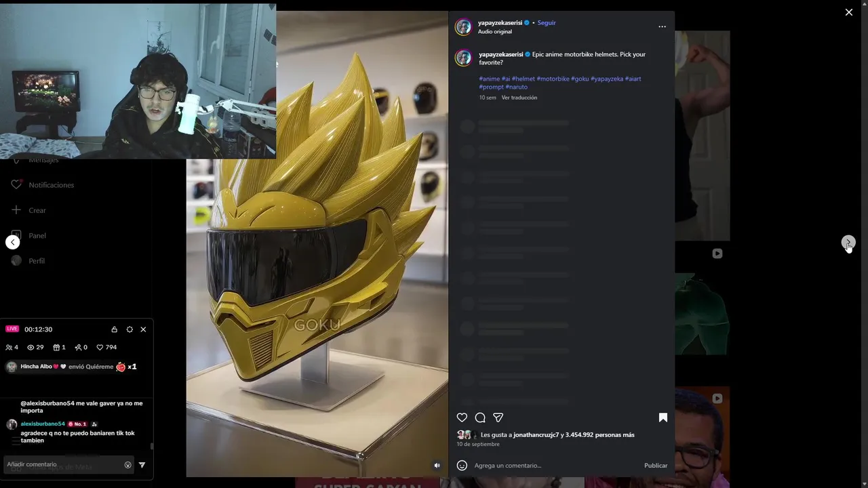
Task: Close the live chat panel
Action: click(143, 329)
